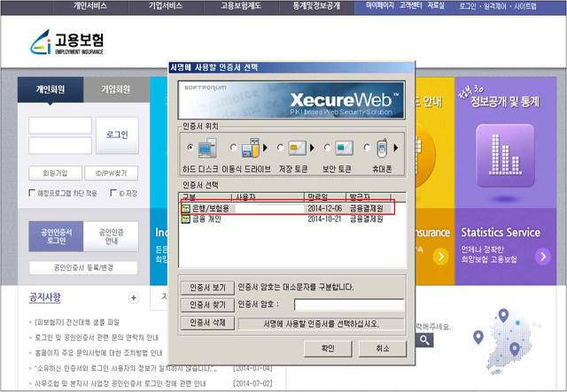This screenshot has height=392, width=567.
Task: Click the 만료일 column header
Action: tap(325, 197)
